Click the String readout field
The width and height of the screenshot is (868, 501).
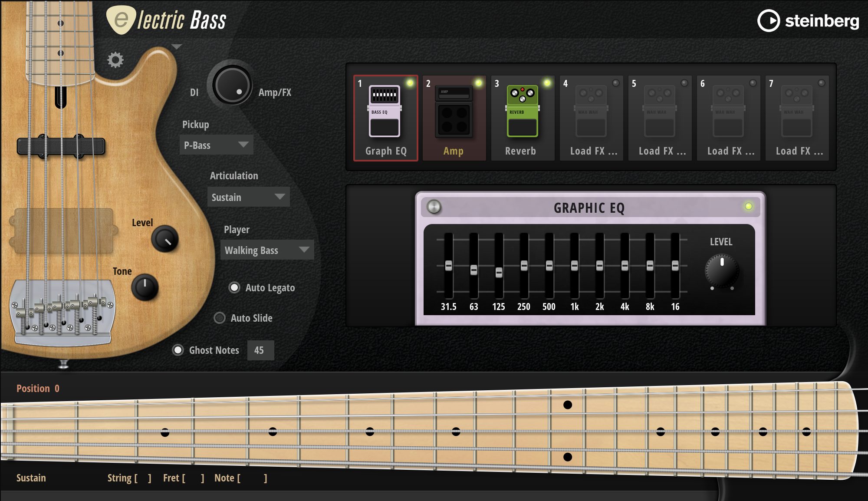click(129, 478)
